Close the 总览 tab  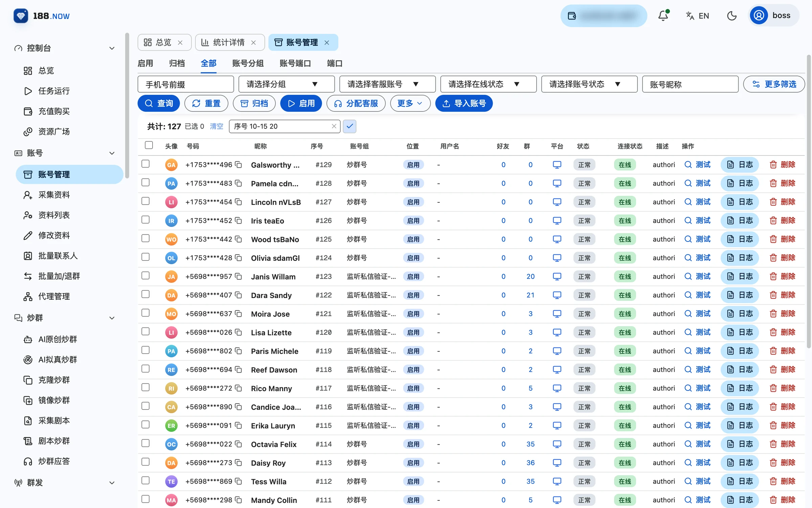pos(180,42)
